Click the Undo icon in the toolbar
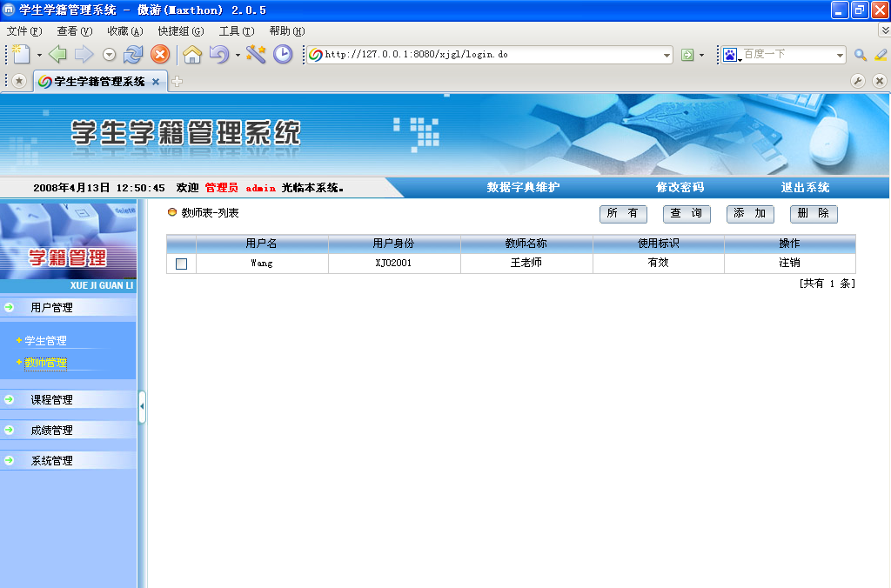Screen dimensions: 891x588 (x=219, y=54)
